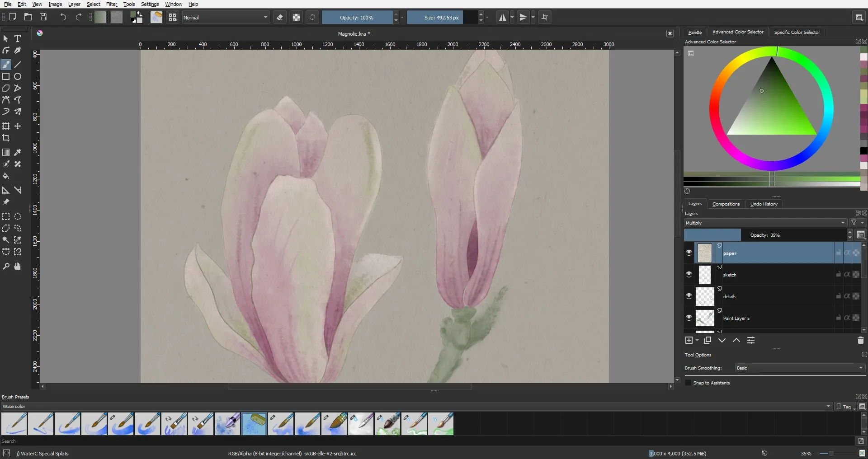Toggle eraser mode in toolbar
Screen dimensions: 868x459
[x=280, y=18]
